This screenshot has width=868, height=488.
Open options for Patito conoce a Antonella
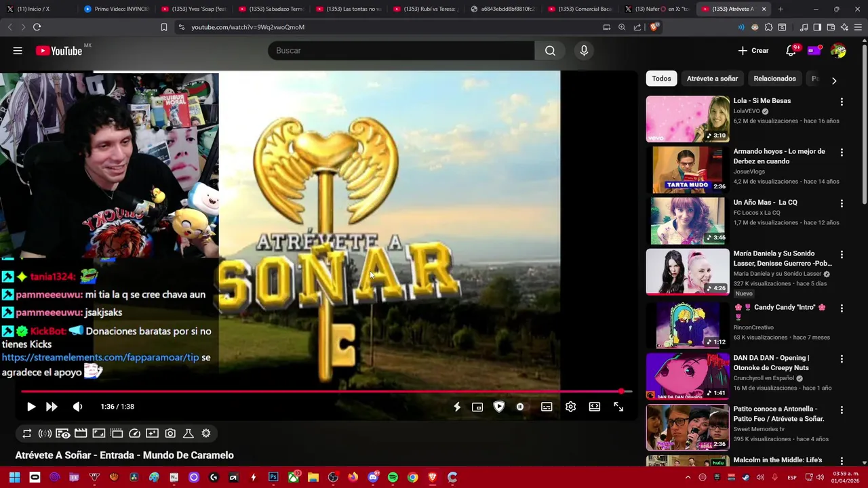coord(842,410)
